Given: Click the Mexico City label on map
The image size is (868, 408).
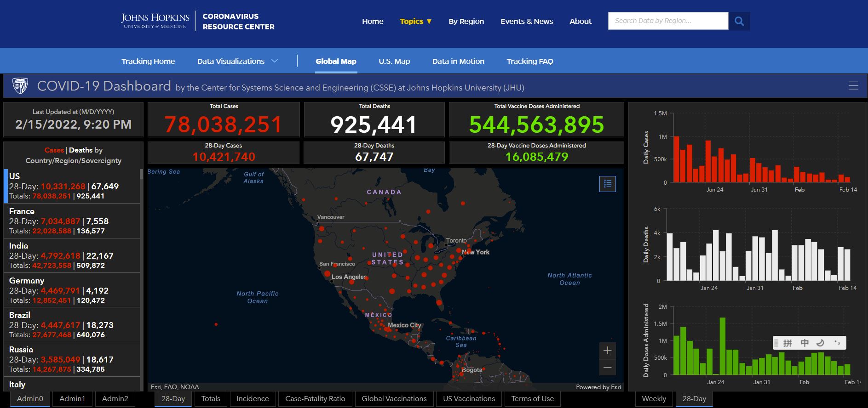Looking at the screenshot, I should tap(404, 325).
